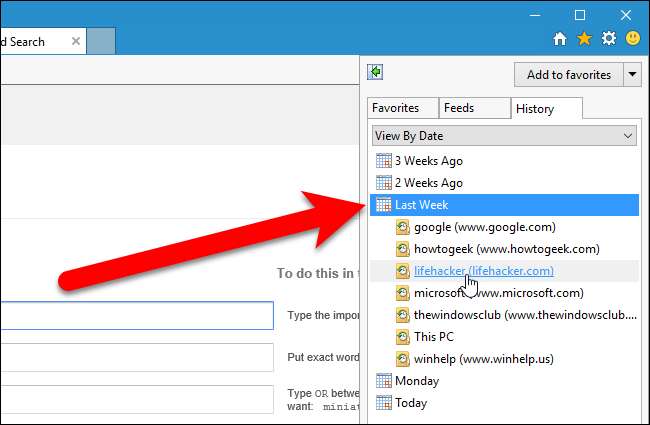
Task: Open a new blank tab
Action: coord(101,41)
